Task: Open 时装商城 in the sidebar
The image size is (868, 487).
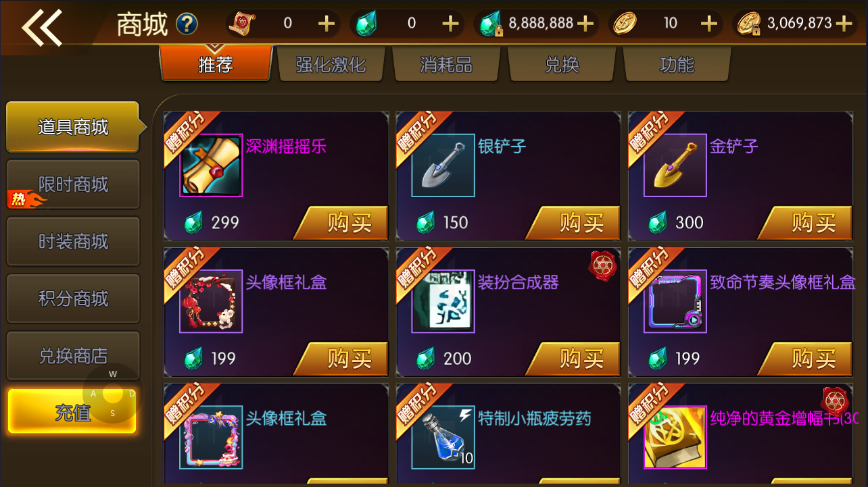Action: (x=73, y=242)
